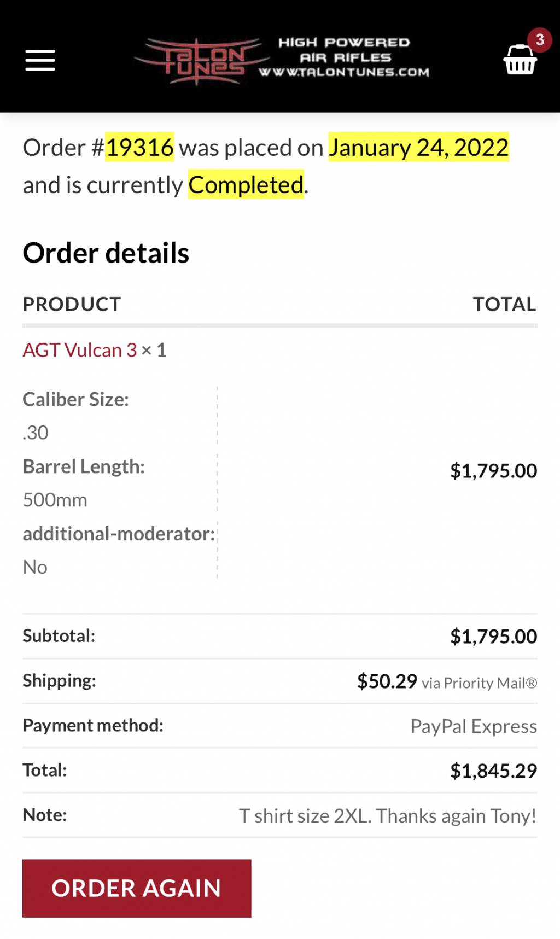Click the TOTAL column header

(505, 304)
